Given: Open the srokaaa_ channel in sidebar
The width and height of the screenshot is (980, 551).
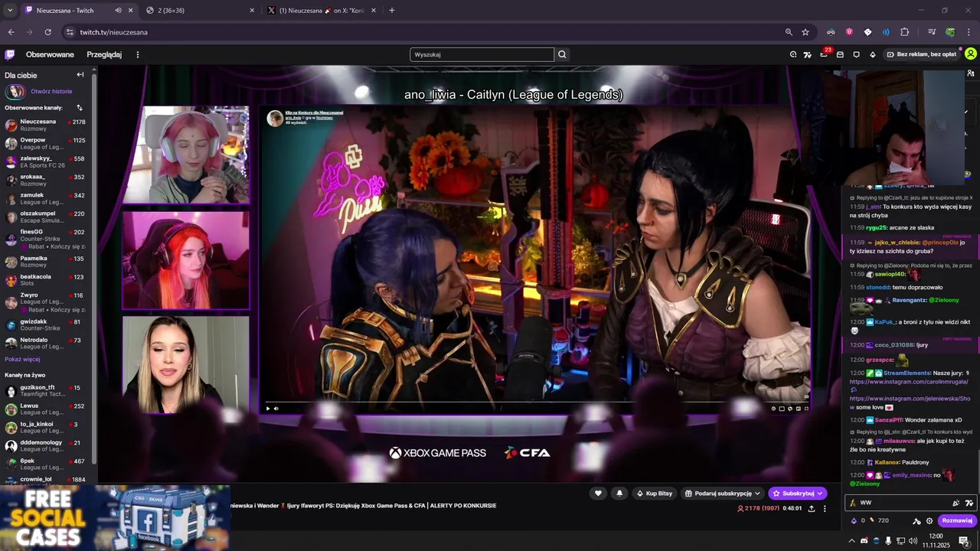Looking at the screenshot, I should tap(47, 180).
